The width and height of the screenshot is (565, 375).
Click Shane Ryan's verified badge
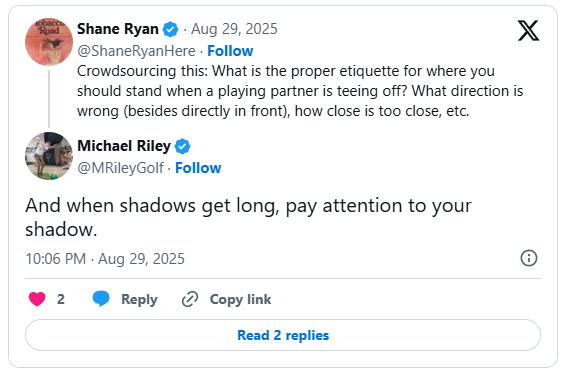(x=170, y=29)
